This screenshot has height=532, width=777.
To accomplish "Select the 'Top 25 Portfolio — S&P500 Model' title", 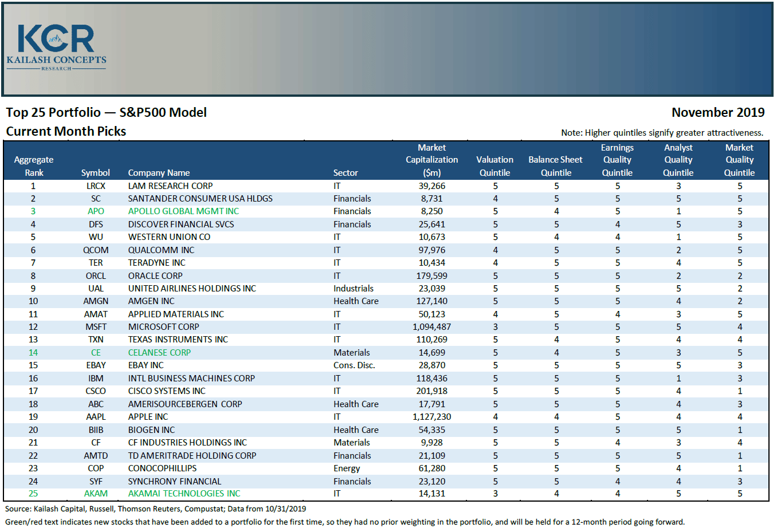I will coord(107,113).
